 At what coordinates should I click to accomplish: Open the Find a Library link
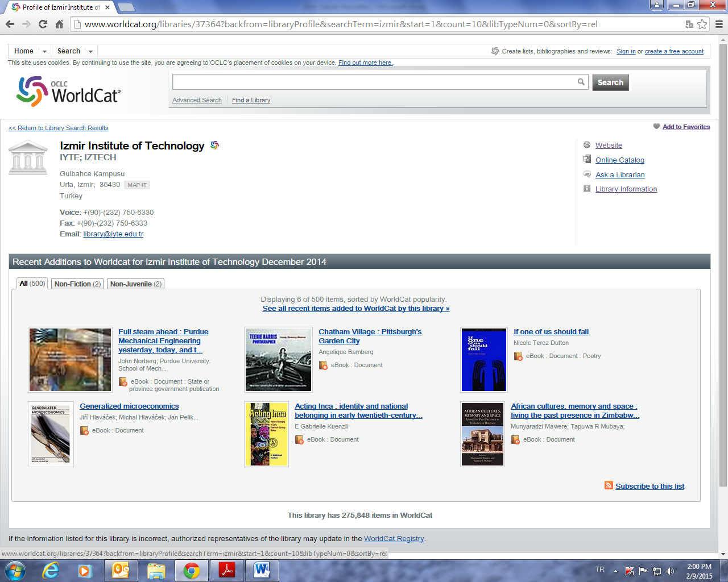coord(251,100)
